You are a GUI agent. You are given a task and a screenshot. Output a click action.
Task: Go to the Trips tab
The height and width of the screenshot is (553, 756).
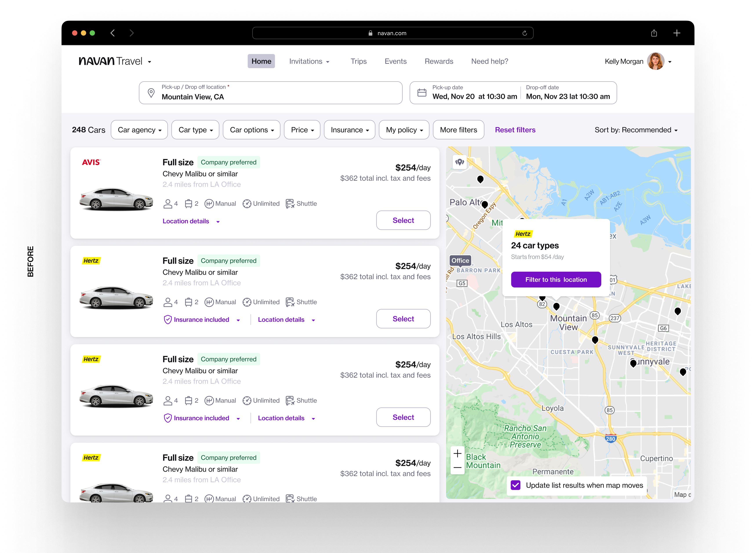pos(358,61)
